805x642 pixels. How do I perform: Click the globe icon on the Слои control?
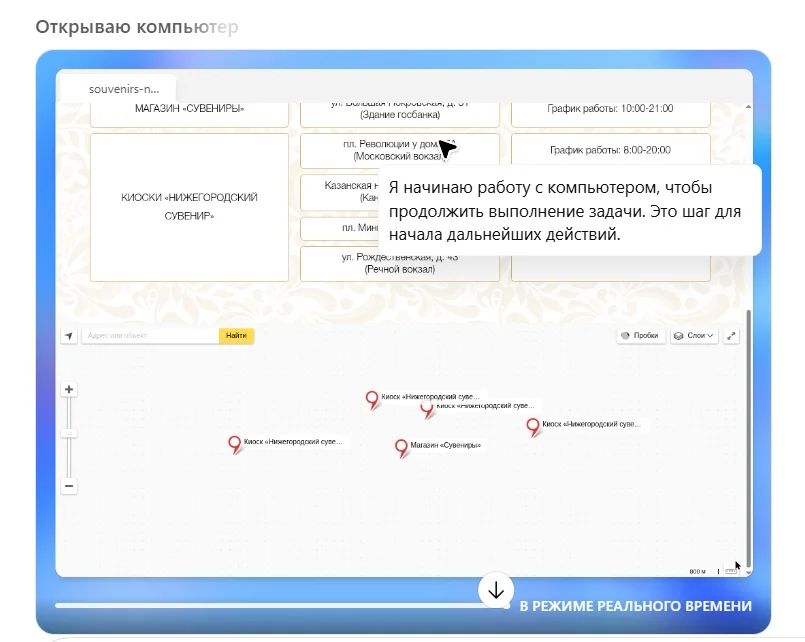click(678, 335)
